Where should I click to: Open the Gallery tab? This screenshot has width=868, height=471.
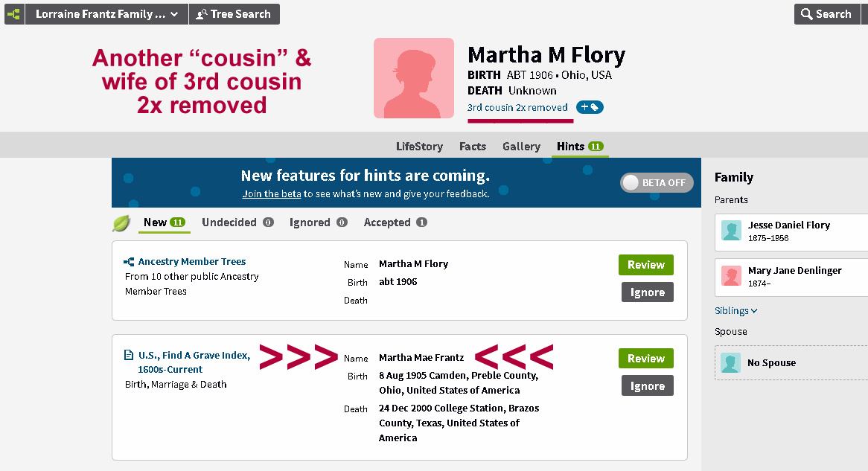pos(521,147)
